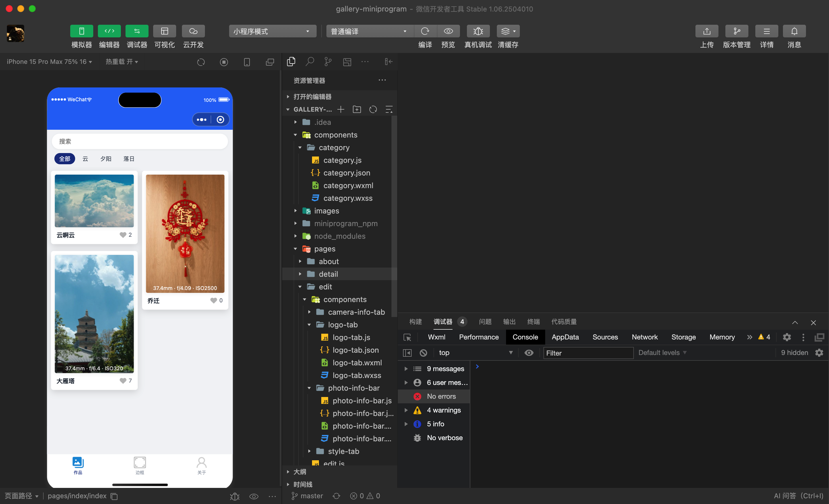Open the upload (上传) icon
The width and height of the screenshot is (829, 504).
[x=707, y=31]
